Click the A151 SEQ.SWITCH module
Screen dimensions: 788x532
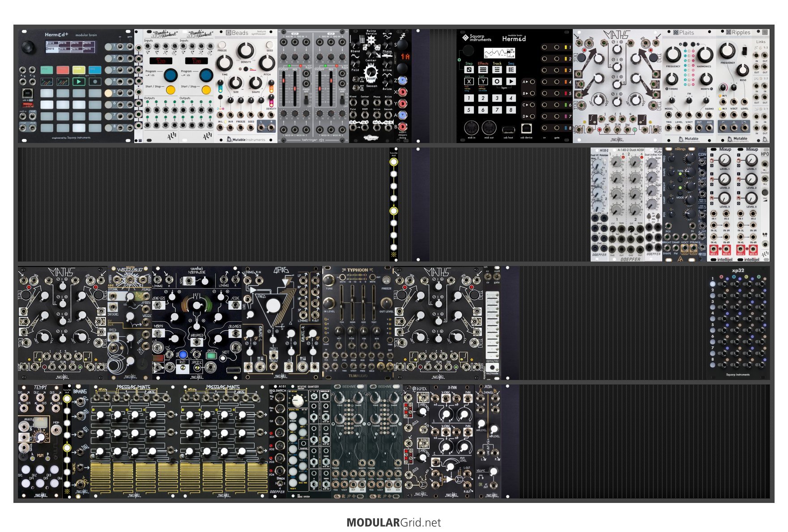coord(277,441)
